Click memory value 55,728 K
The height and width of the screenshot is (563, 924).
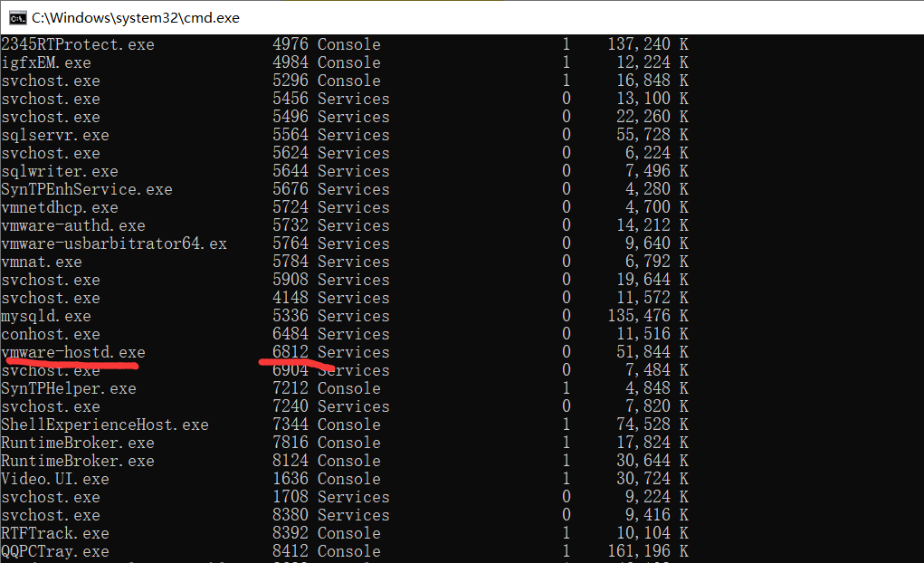click(x=653, y=135)
